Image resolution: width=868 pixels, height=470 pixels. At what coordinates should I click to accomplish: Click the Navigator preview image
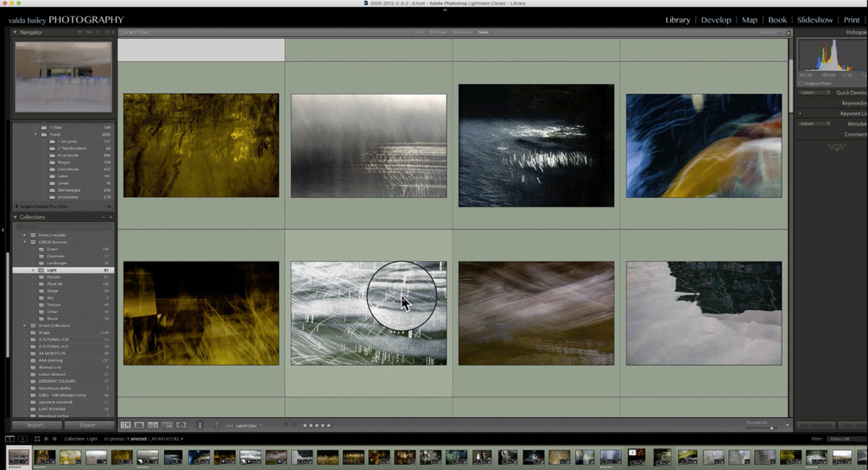point(63,77)
